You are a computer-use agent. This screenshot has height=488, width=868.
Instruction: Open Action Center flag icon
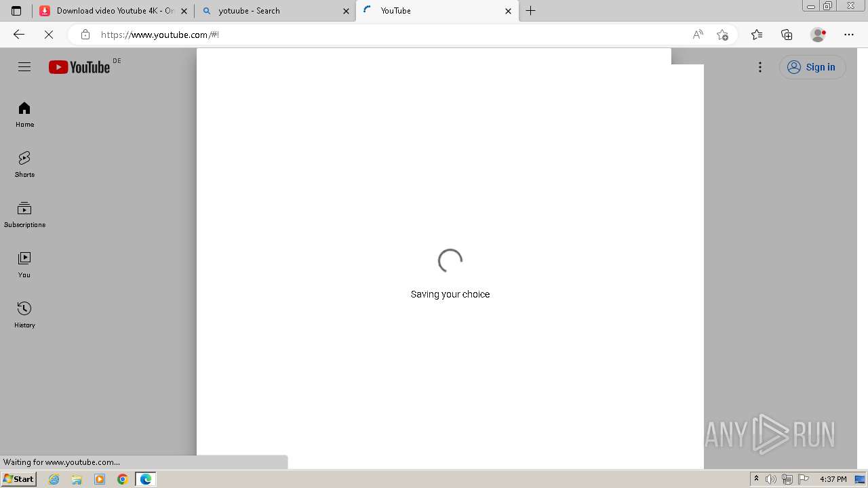coord(804,479)
